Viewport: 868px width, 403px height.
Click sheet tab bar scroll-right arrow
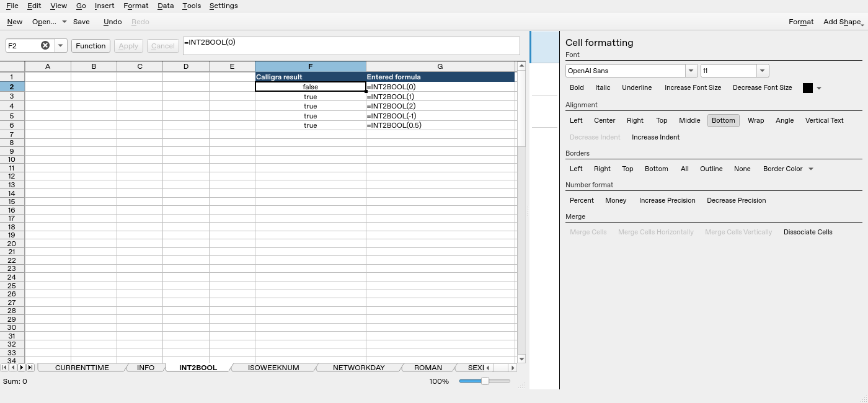point(512,368)
